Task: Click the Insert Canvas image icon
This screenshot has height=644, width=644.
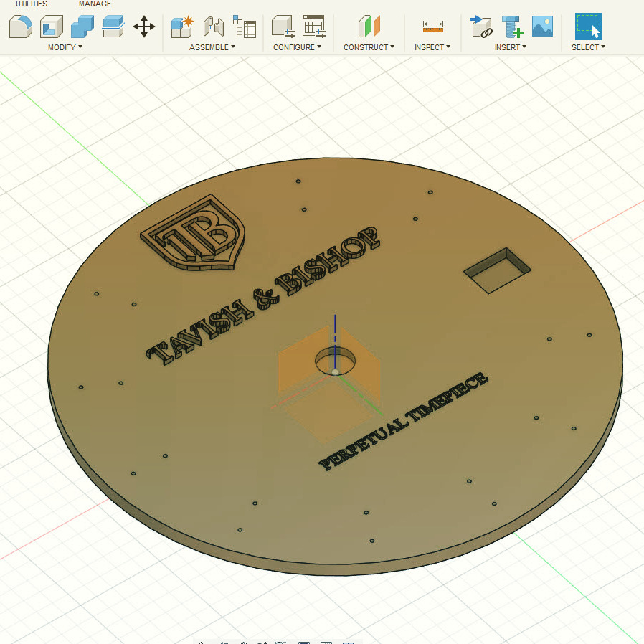Action: (542, 27)
